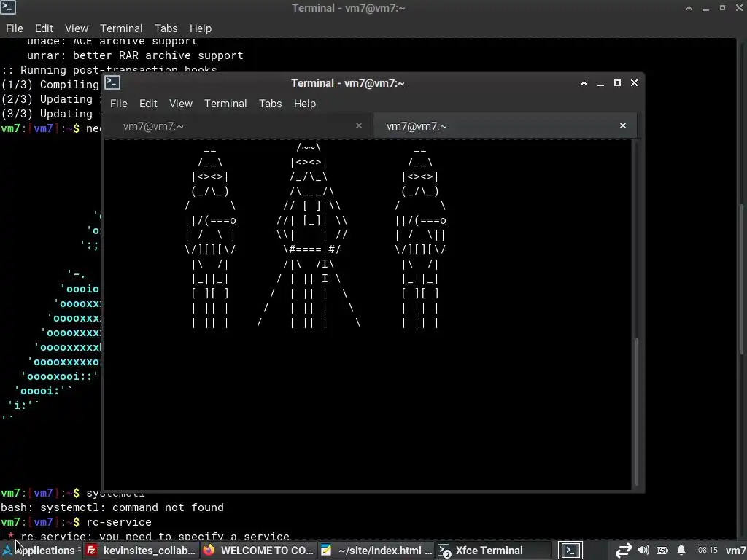Roll up front terminal window with arrow button
This screenshot has height=560, width=747.
(584, 83)
